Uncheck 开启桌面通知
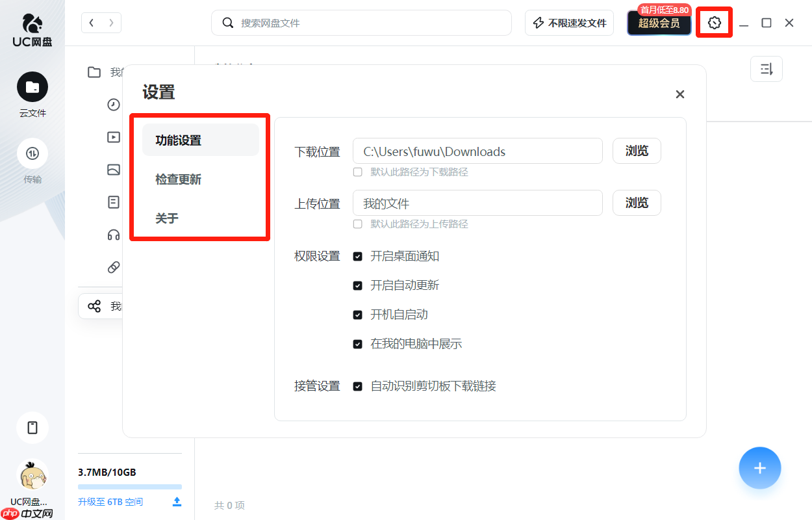The height and width of the screenshot is (520, 812). click(357, 257)
